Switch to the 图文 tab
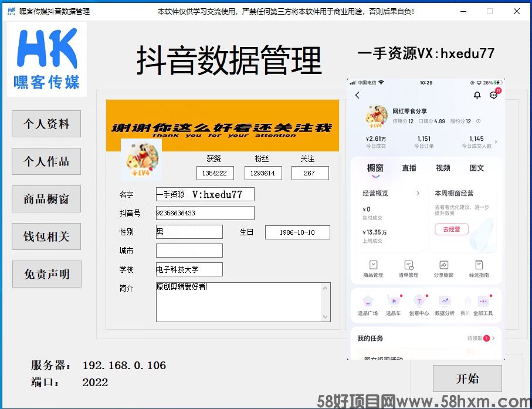Viewport: 532px width, 409px height. (x=477, y=168)
